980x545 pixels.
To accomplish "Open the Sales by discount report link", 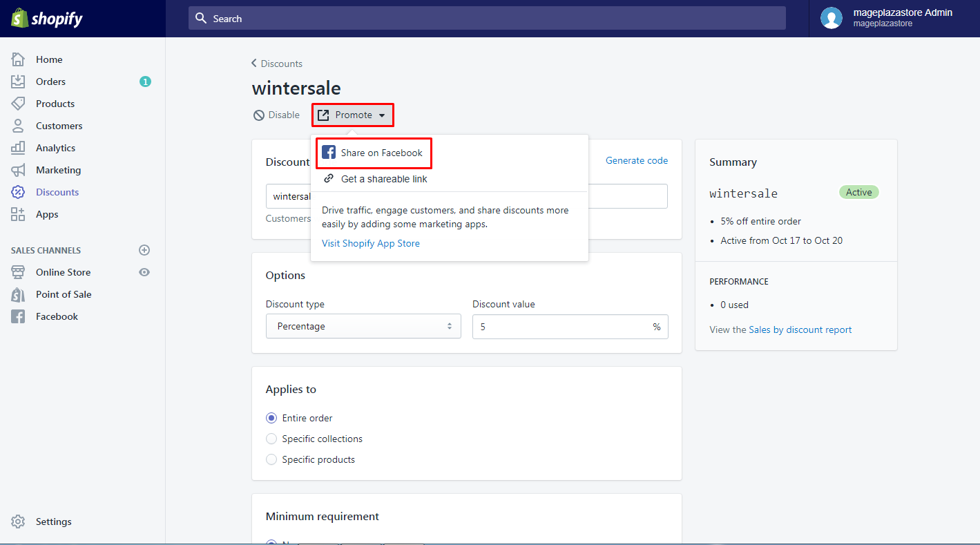I will tap(800, 329).
